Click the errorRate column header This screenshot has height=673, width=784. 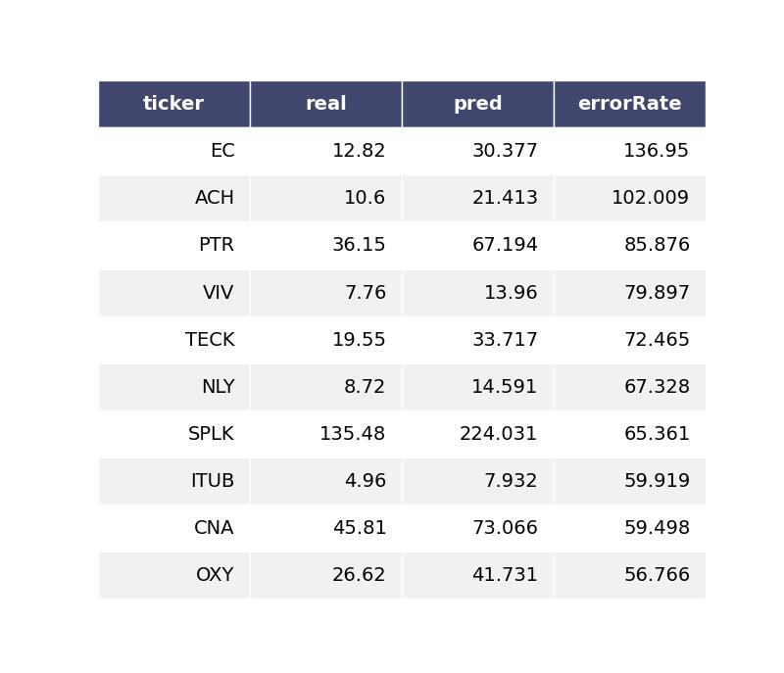pos(629,104)
